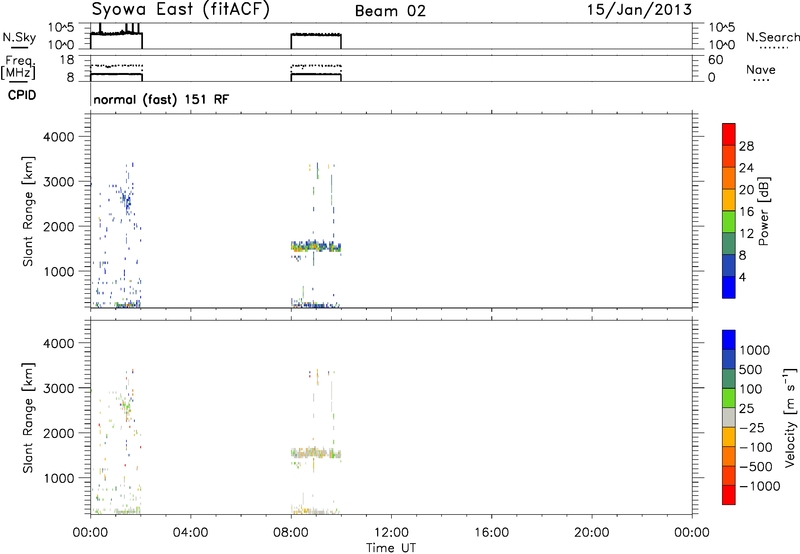Click the text 'normal (fast) 151 RF'
The height and width of the screenshot is (554, 800).
tap(161, 99)
